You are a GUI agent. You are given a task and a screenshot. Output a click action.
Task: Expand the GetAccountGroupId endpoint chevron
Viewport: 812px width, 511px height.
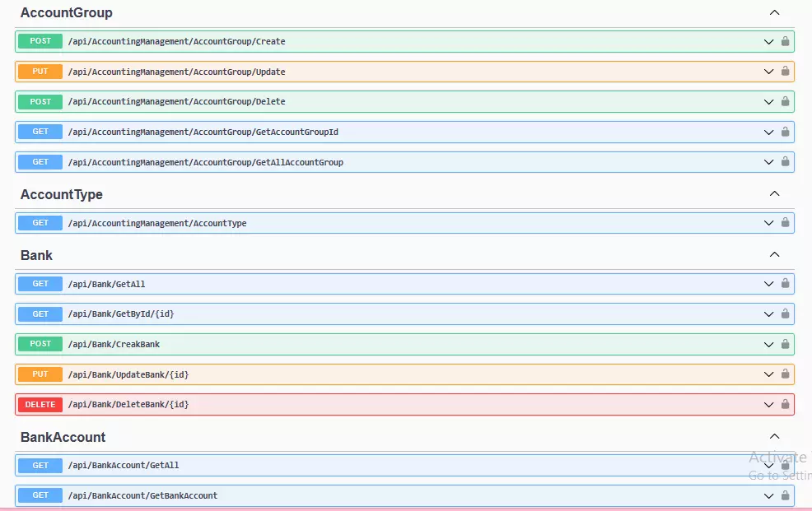pyautogui.click(x=768, y=132)
